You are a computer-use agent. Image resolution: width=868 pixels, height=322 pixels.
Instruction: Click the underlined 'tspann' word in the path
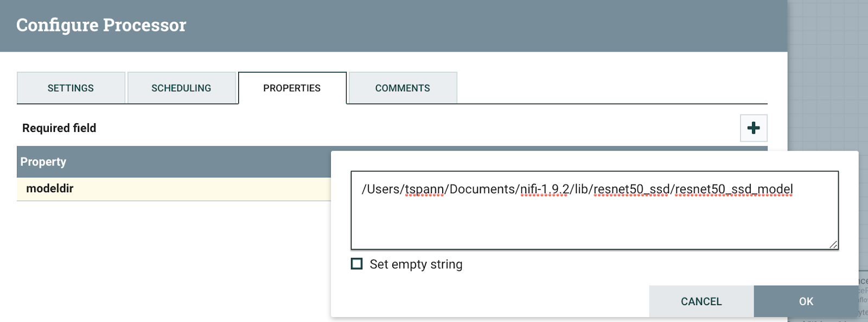[425, 189]
